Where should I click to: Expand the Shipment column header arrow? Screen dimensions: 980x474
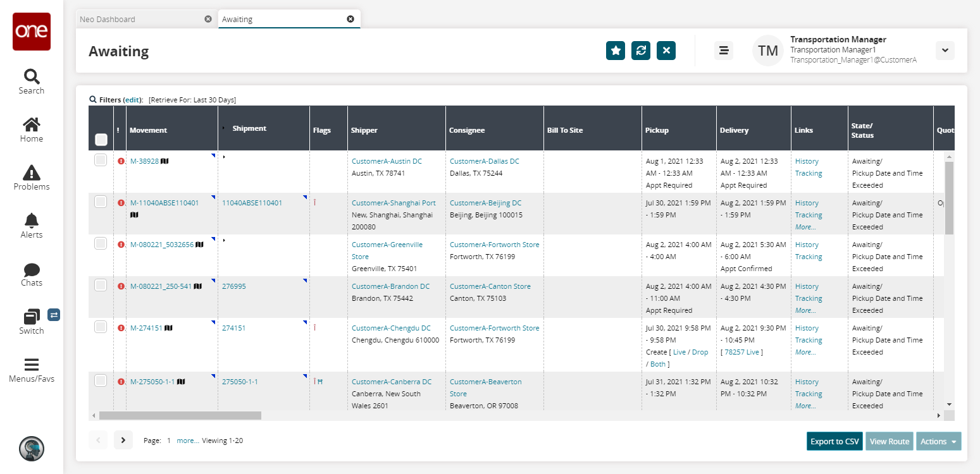tap(223, 128)
